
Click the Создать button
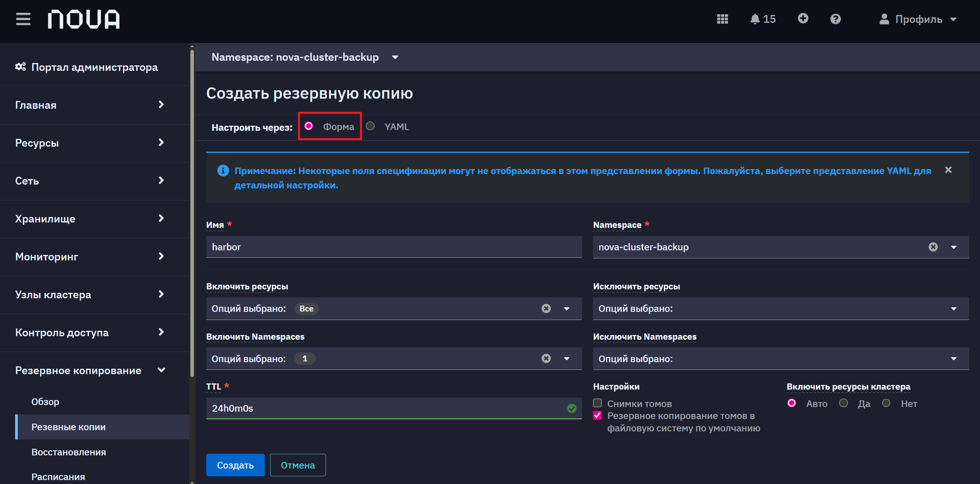point(235,465)
